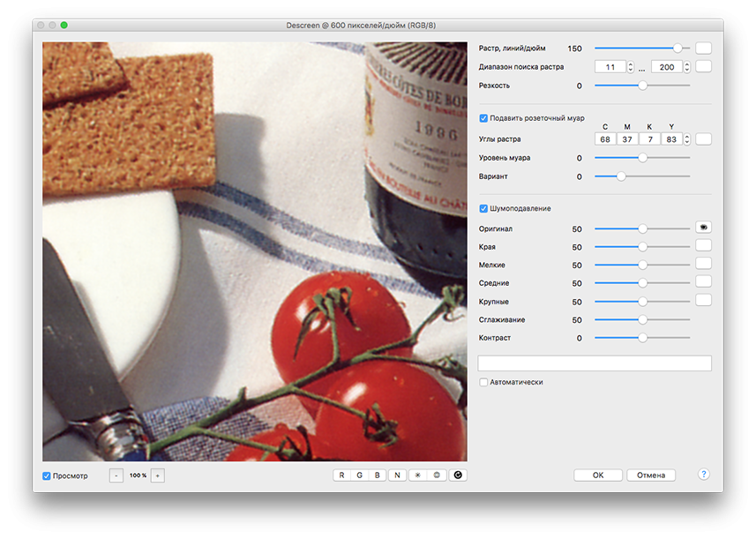Toggle the Просмотр preview checkbox
Screen dimensions: 756x539
47,476
